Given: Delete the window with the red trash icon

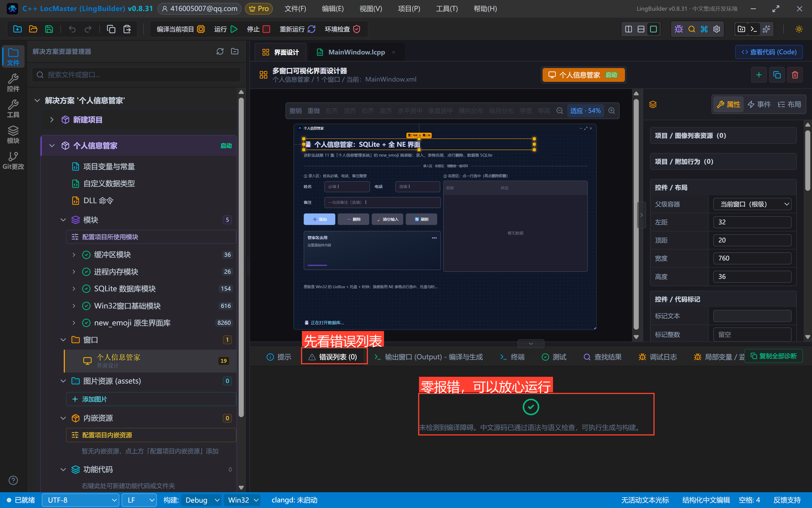Looking at the screenshot, I should point(795,75).
